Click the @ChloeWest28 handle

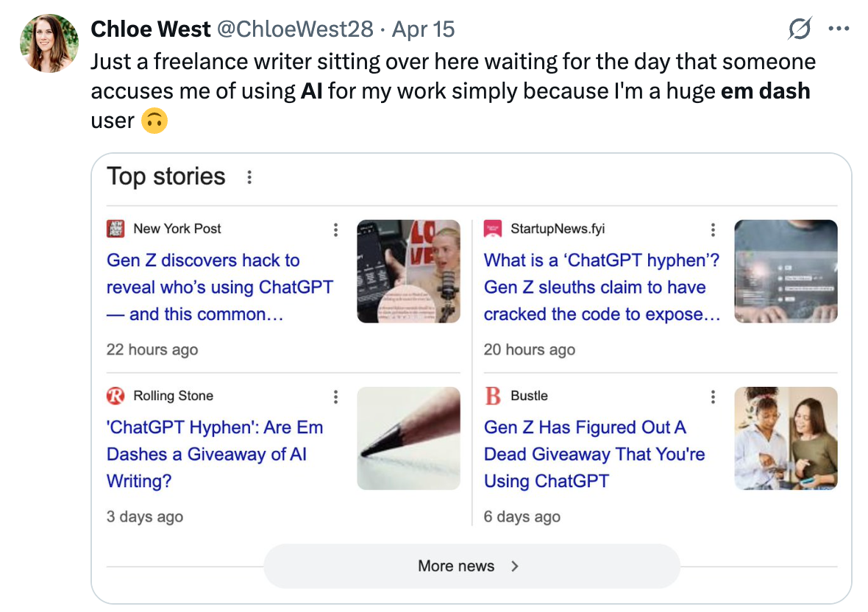(294, 29)
